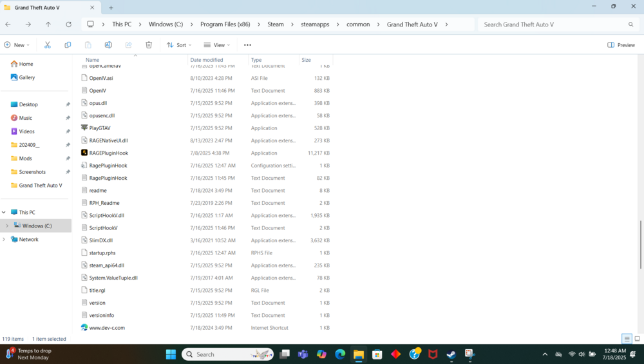Click the taskbar Search box

click(227, 354)
